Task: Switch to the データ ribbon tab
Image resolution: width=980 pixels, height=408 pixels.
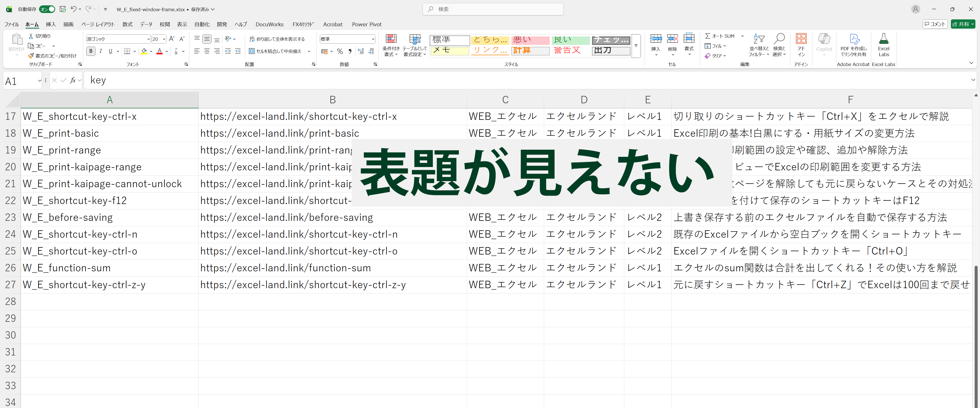Action: pyautogui.click(x=146, y=24)
